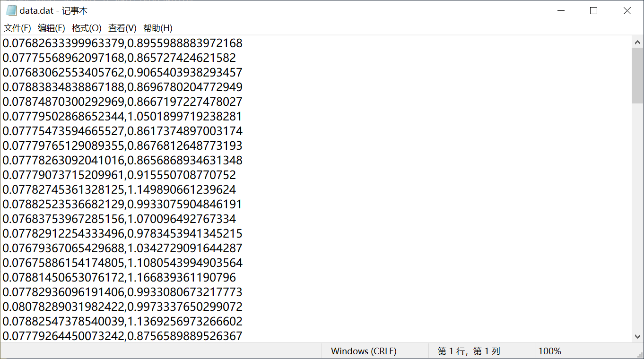
Task: Click line 0.07779765129089355,0.8676812648773193
Action: (x=122, y=146)
